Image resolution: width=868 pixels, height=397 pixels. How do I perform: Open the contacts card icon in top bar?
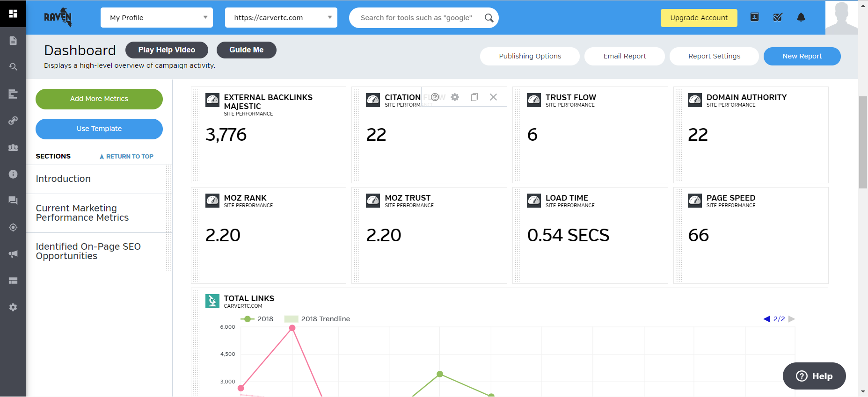pos(754,17)
